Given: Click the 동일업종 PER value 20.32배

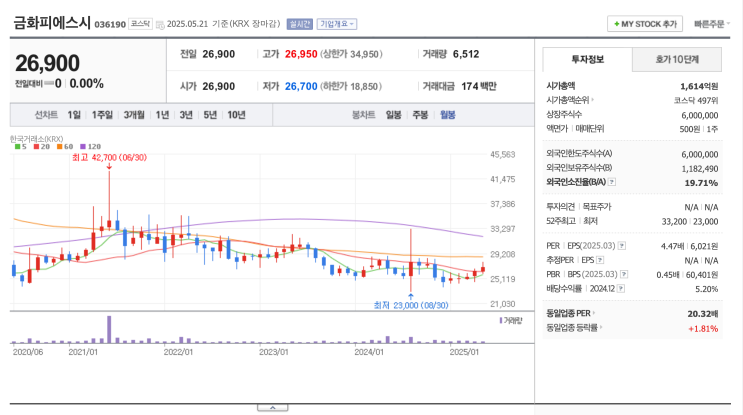Looking at the screenshot, I should click(x=703, y=314).
